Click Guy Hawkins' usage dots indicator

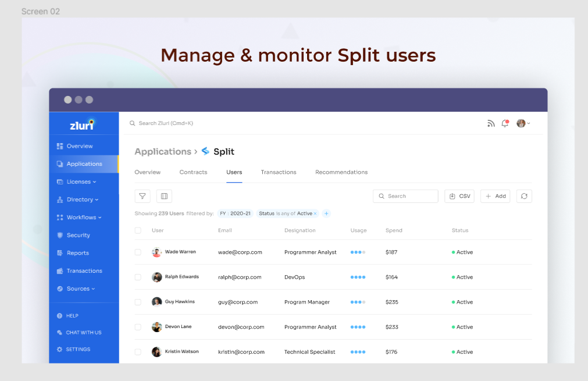[358, 302]
